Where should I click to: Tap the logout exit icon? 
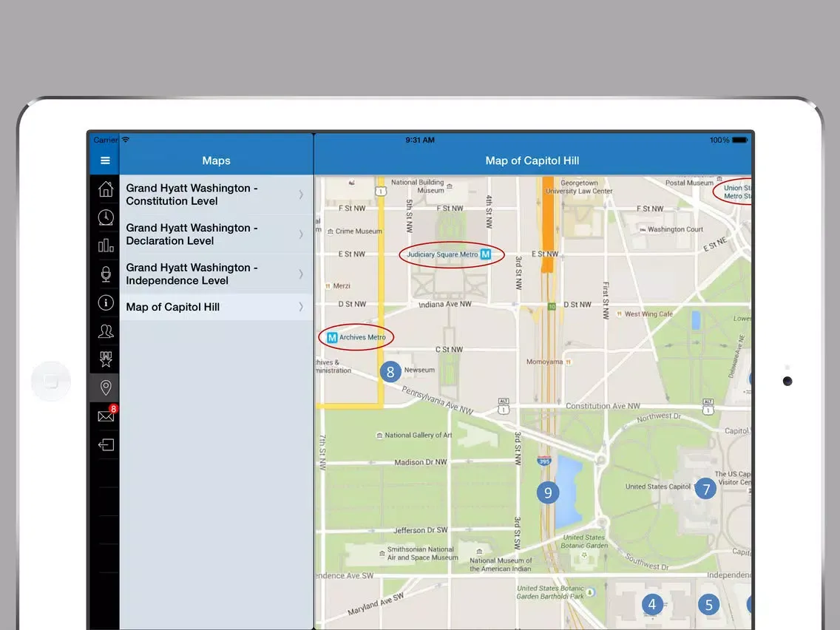(x=106, y=444)
